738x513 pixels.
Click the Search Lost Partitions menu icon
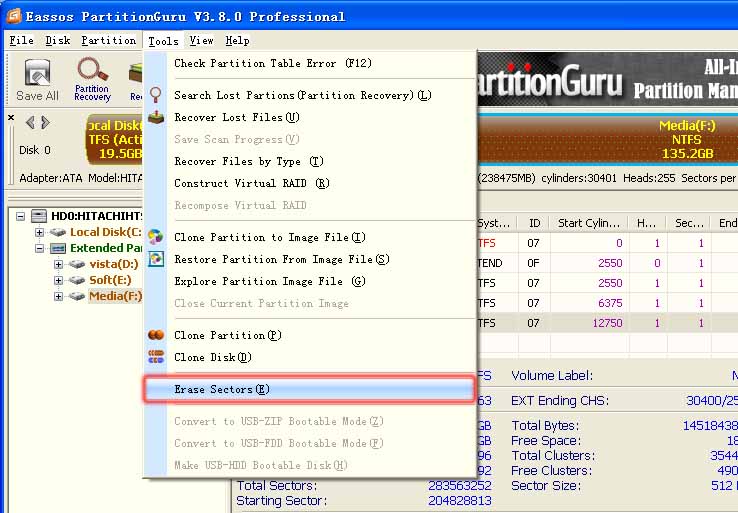155,95
